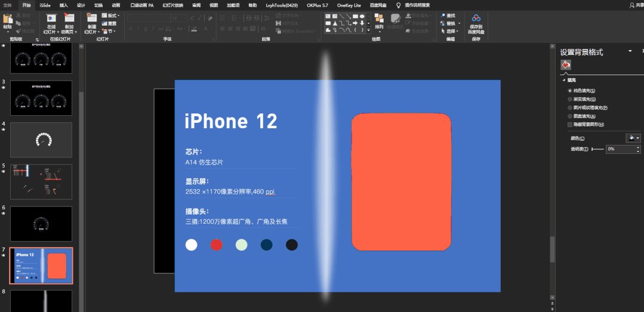Open the Layout (版式) dropdown

tap(110, 16)
